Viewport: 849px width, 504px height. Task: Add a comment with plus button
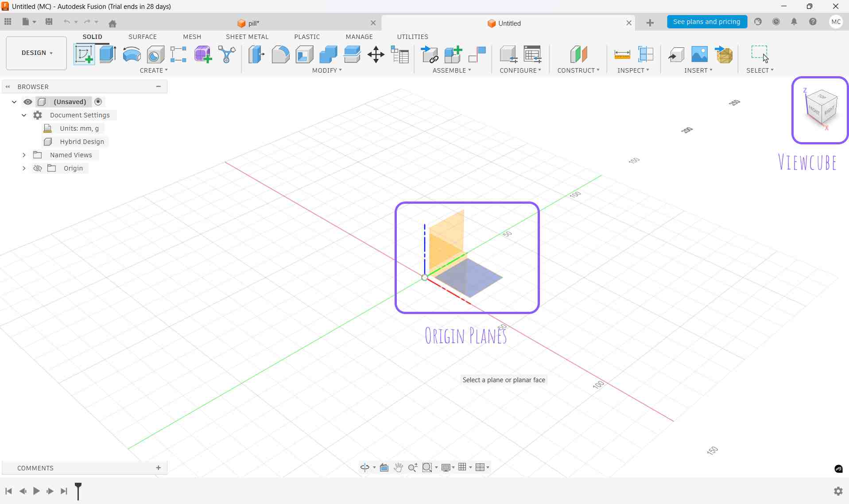pyautogui.click(x=159, y=468)
